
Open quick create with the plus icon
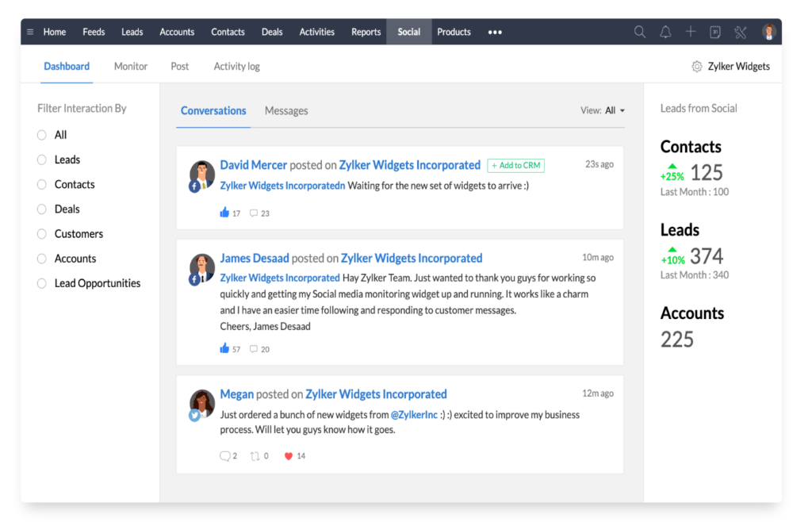tap(691, 32)
